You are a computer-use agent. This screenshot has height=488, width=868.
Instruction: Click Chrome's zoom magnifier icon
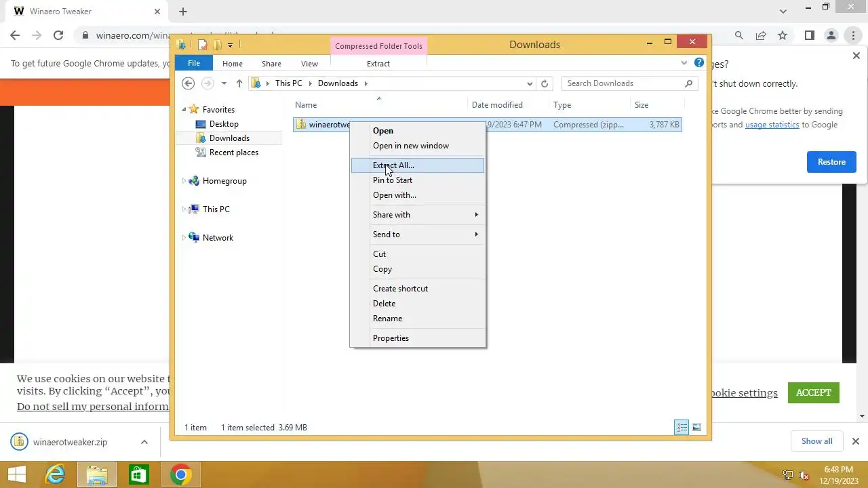(x=739, y=35)
